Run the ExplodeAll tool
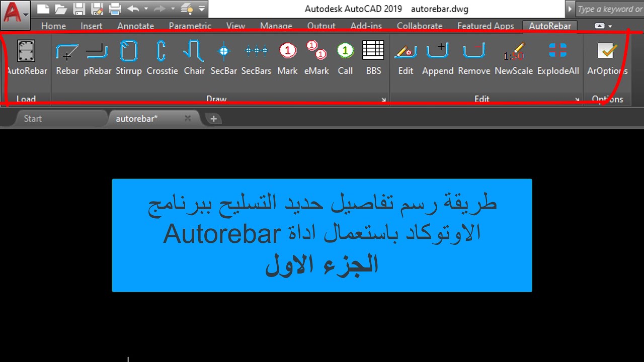This screenshot has width=644, height=362. tap(558, 58)
